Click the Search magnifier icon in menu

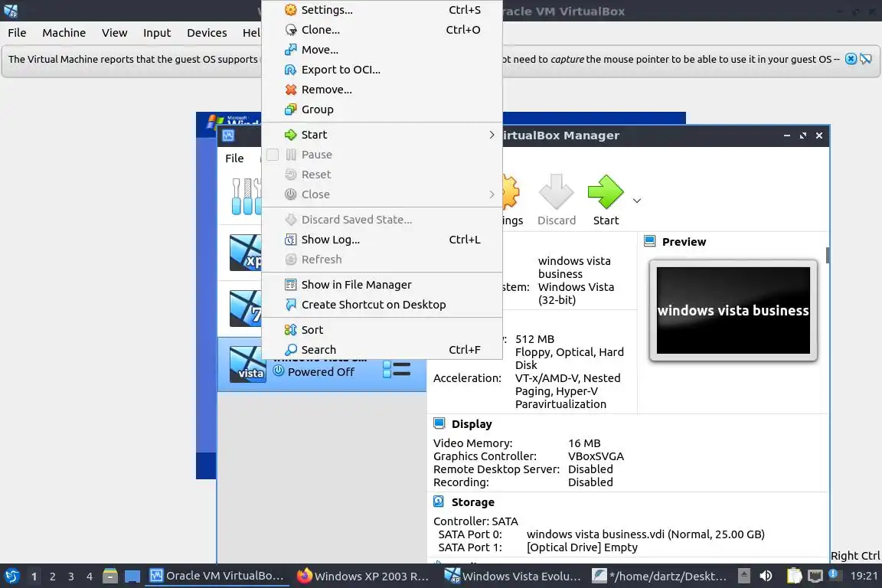click(290, 350)
